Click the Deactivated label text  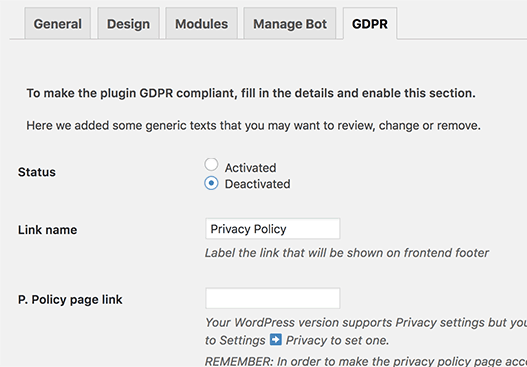[257, 184]
